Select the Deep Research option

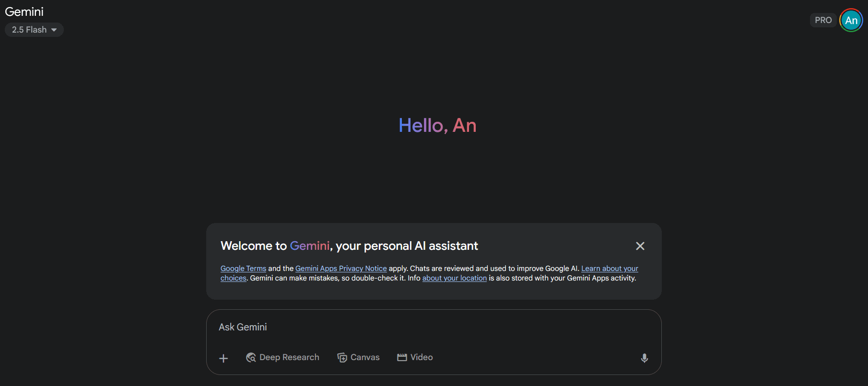282,357
